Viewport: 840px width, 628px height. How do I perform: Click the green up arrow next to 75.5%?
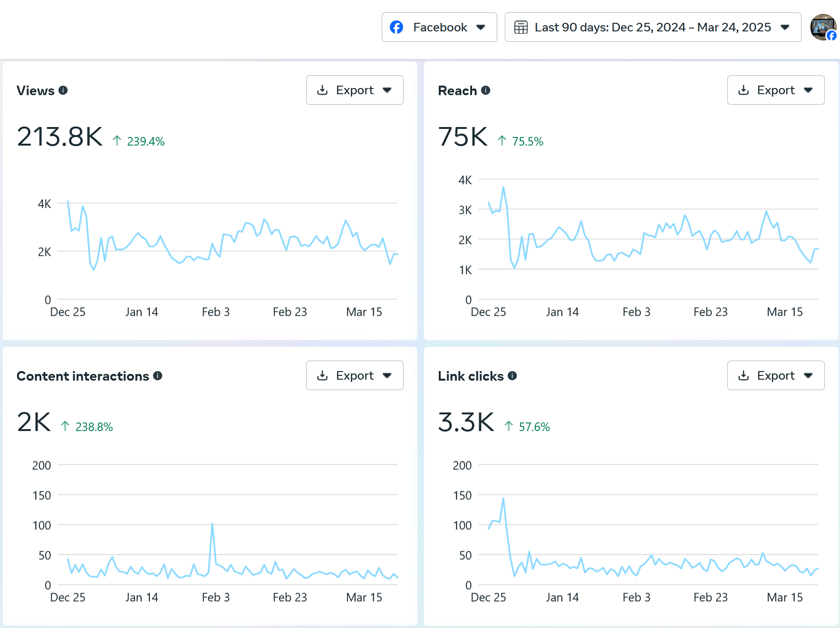coord(502,140)
